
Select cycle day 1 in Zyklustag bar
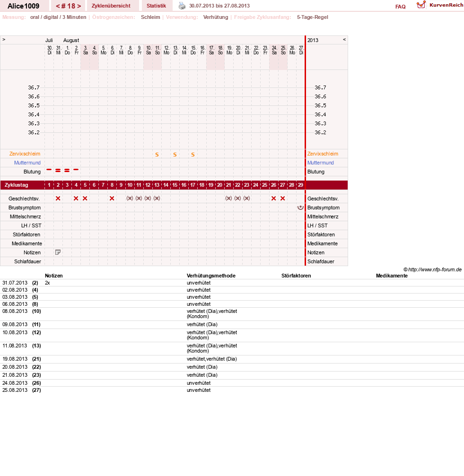click(49, 185)
